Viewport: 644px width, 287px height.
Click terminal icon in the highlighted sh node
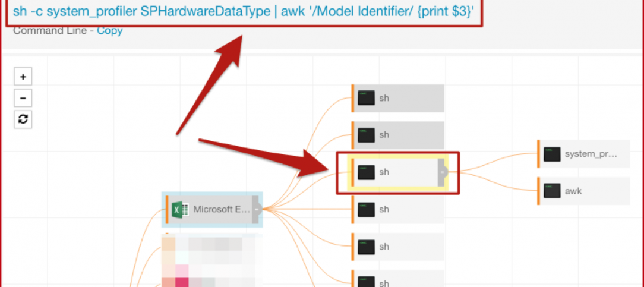366,172
